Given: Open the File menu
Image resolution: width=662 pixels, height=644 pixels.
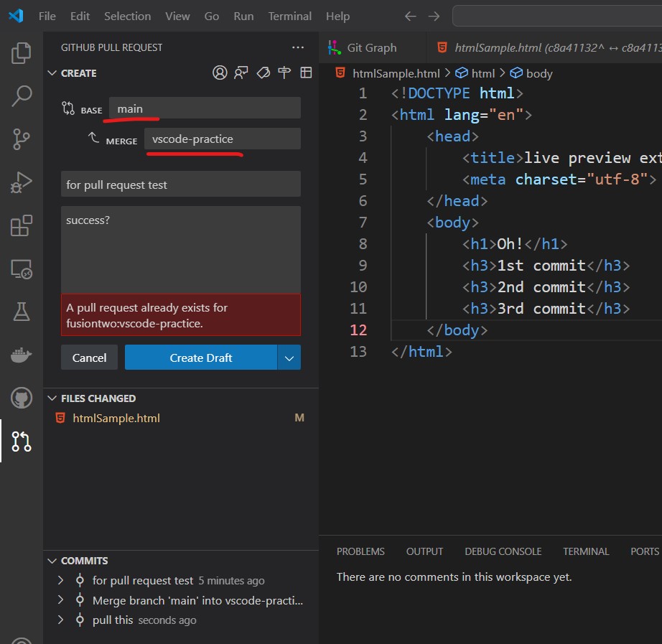Looking at the screenshot, I should [47, 16].
